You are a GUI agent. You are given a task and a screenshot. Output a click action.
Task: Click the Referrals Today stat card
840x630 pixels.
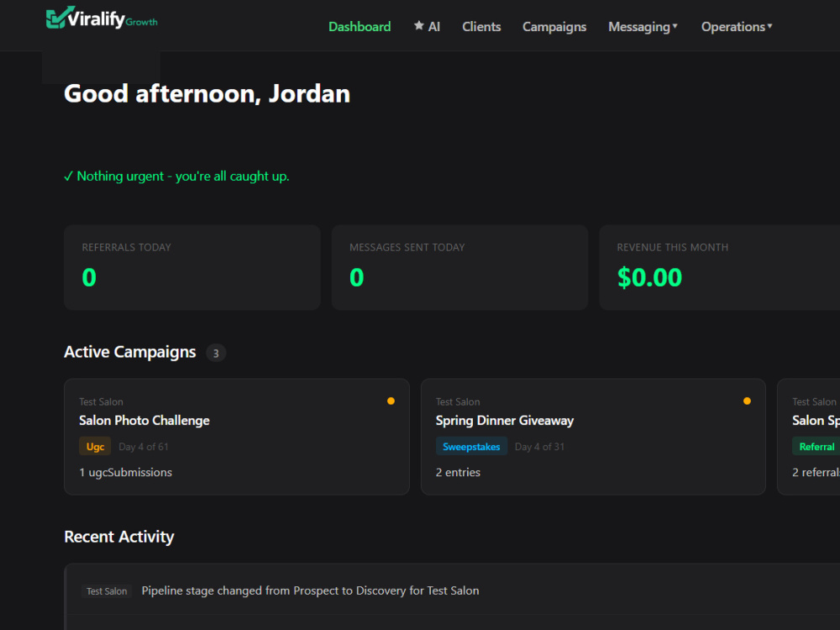coord(192,267)
